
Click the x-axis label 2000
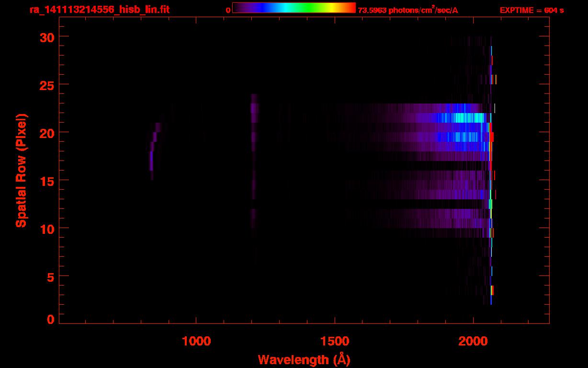[x=473, y=341]
